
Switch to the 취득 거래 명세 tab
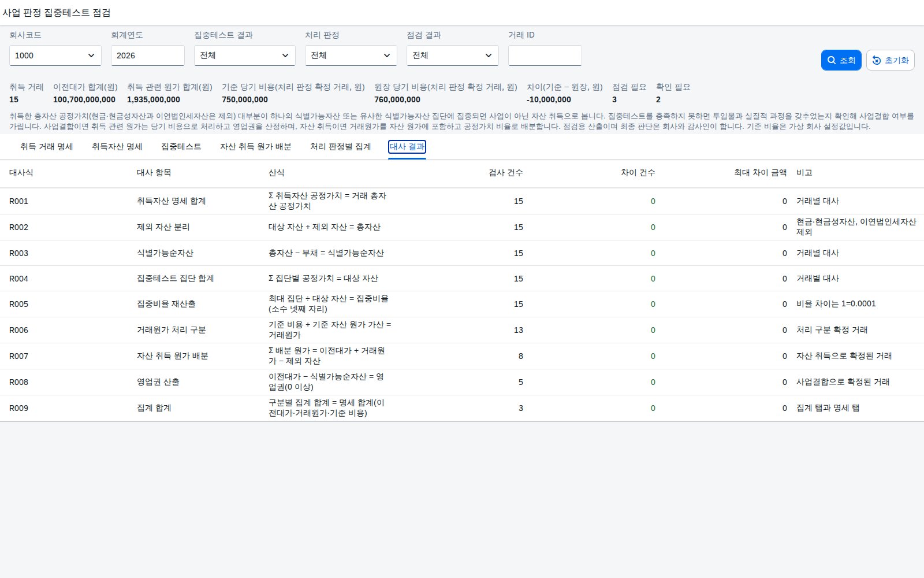click(47, 147)
